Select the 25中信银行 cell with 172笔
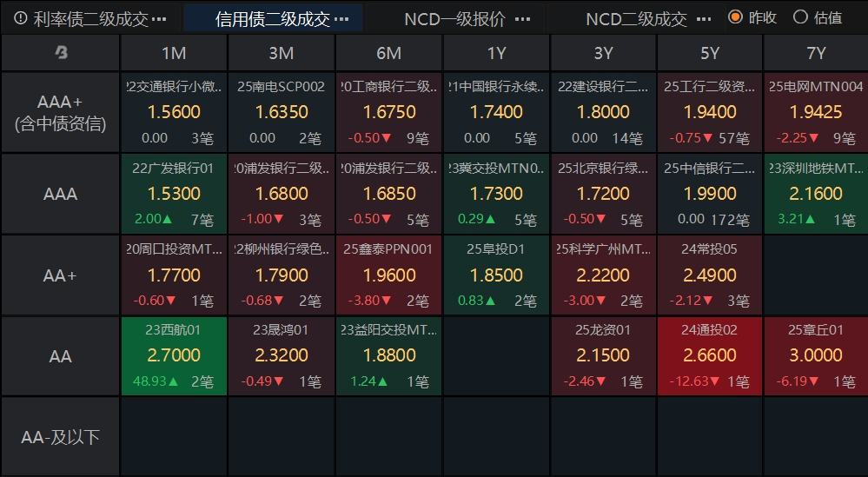The width and height of the screenshot is (868, 477). (710, 194)
